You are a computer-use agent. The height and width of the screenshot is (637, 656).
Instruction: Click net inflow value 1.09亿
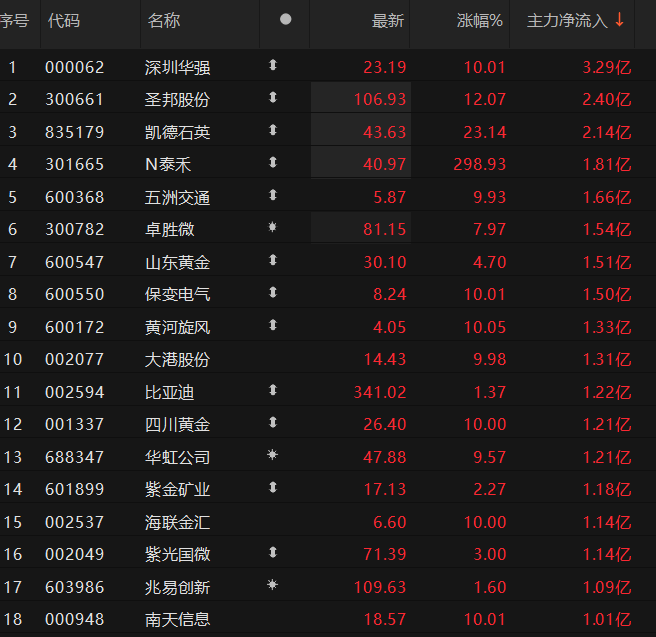click(x=607, y=587)
